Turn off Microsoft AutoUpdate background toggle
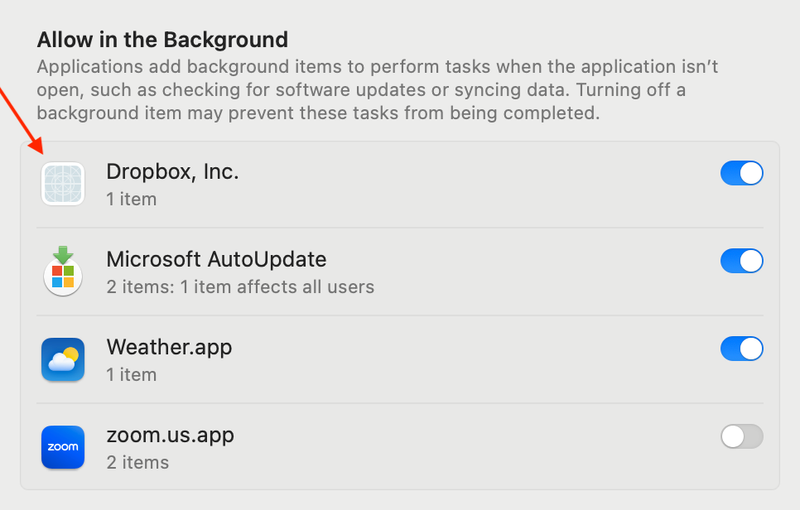 741,261
